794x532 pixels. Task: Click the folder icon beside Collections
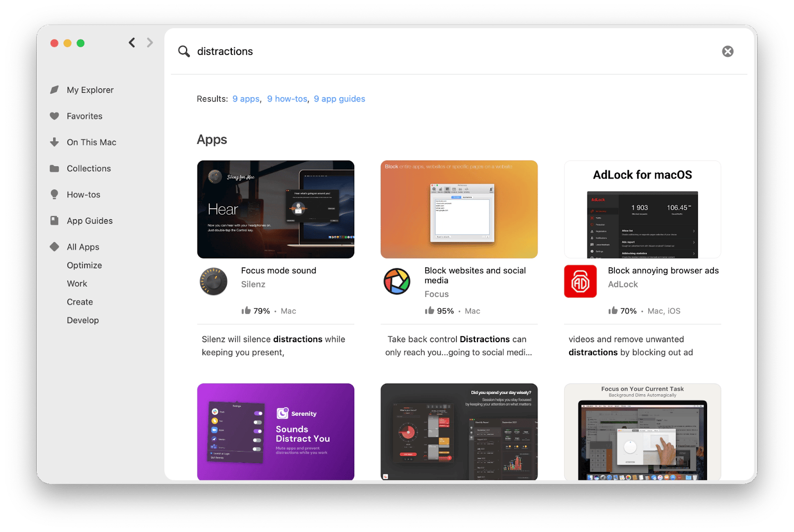click(x=55, y=169)
